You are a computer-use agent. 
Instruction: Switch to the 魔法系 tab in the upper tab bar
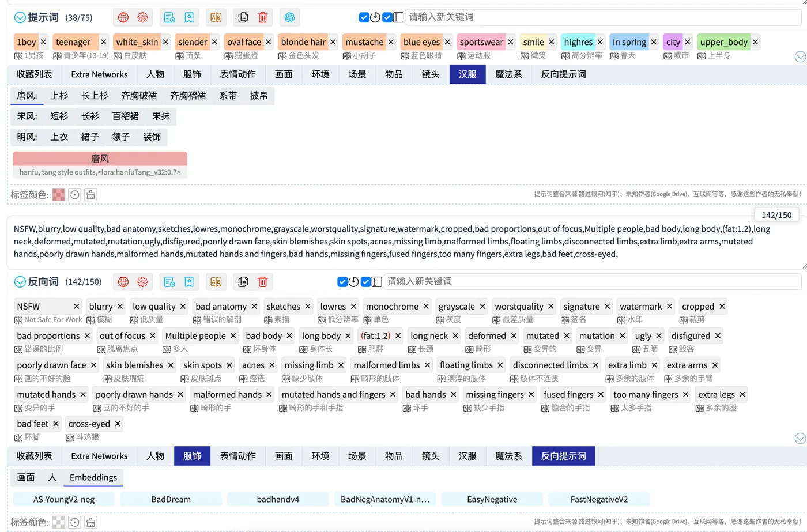508,74
